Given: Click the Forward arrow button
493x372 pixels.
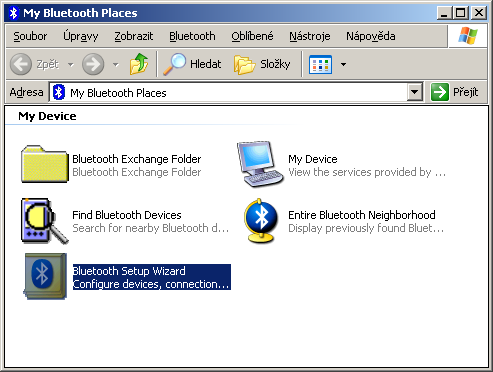Looking at the screenshot, I should click(93, 64).
